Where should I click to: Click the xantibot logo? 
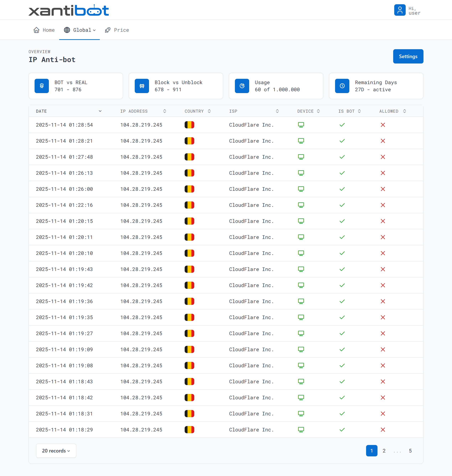point(68,10)
